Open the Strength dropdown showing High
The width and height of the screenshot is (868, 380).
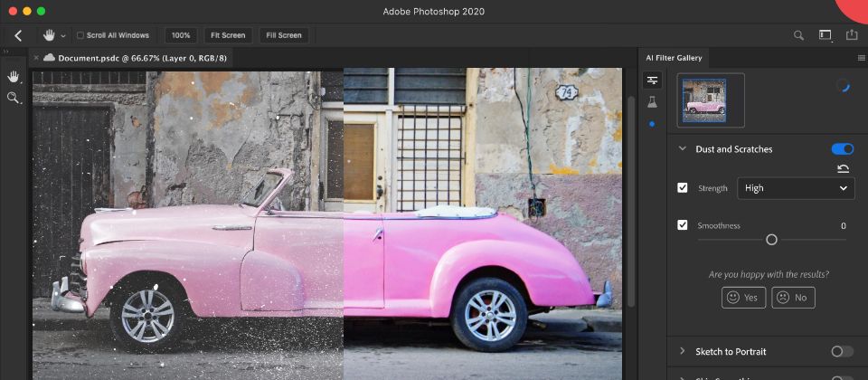point(796,188)
